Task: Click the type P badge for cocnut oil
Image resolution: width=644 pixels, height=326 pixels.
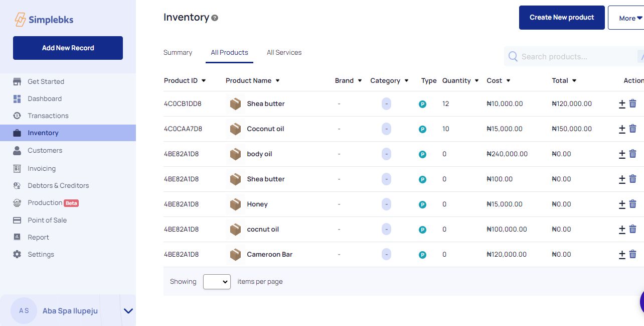Action: pyautogui.click(x=422, y=230)
